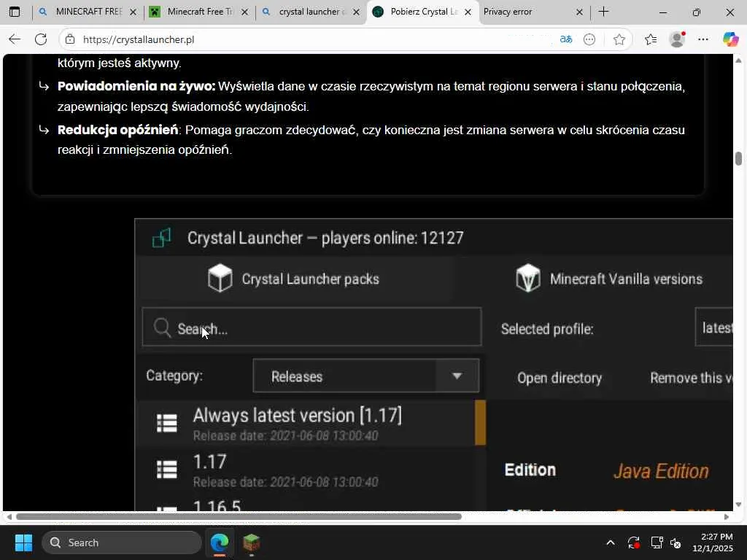Close the Privacy error tab
The height and width of the screenshot is (560, 747).
[x=579, y=12]
